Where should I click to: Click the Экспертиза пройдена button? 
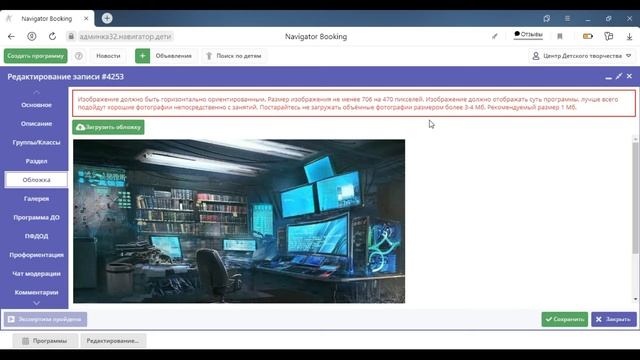[45, 319]
